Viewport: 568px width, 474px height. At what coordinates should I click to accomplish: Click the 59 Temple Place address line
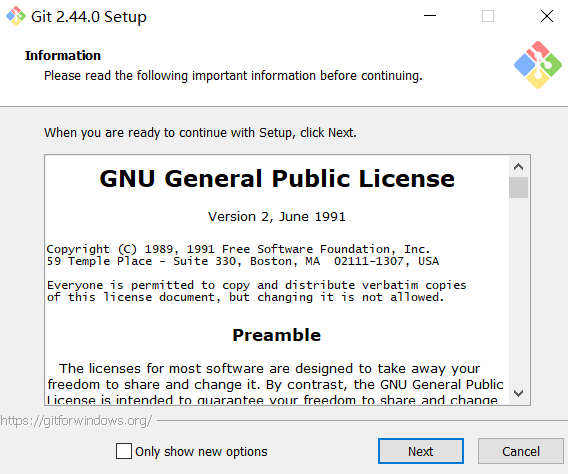(x=243, y=261)
